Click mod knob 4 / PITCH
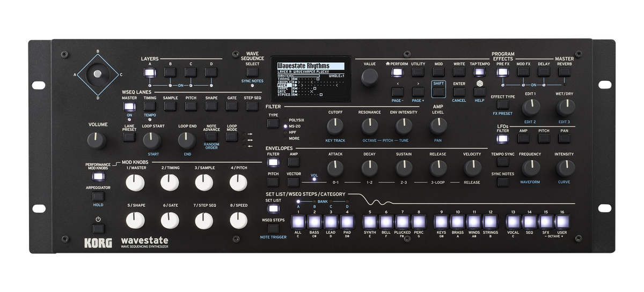Viewport: 644px width, 292px height. click(239, 183)
